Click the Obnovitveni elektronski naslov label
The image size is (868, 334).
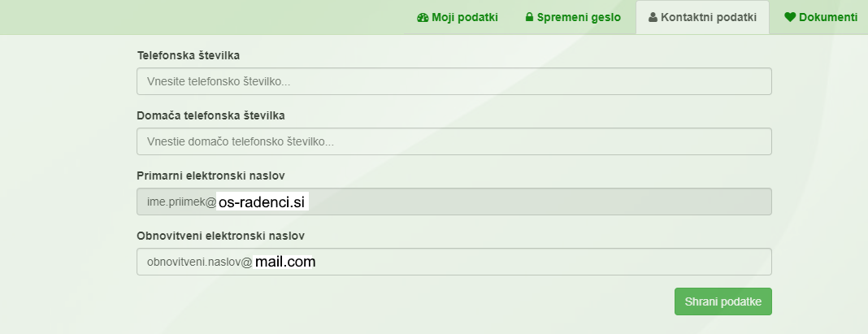pyautogui.click(x=220, y=236)
